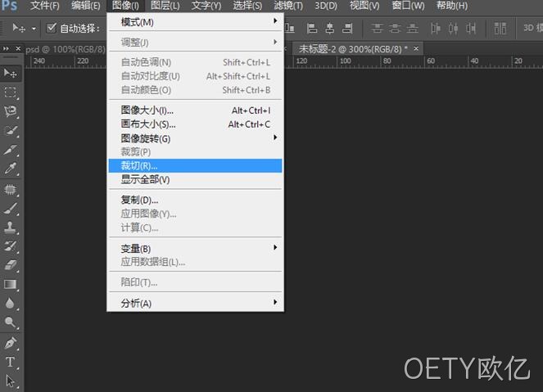
Task: Select the Quick Selection tool
Action: (10, 131)
